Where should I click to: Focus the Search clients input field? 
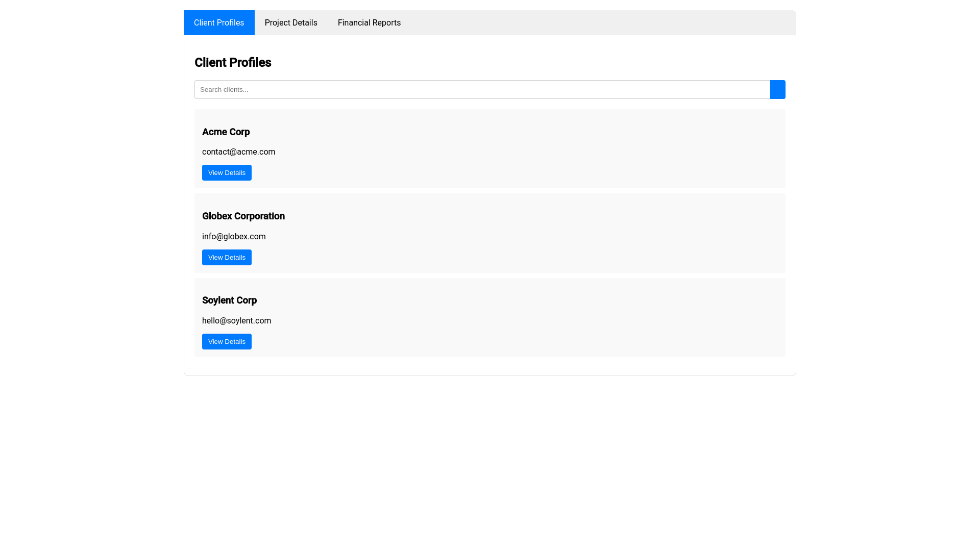[459, 89]
